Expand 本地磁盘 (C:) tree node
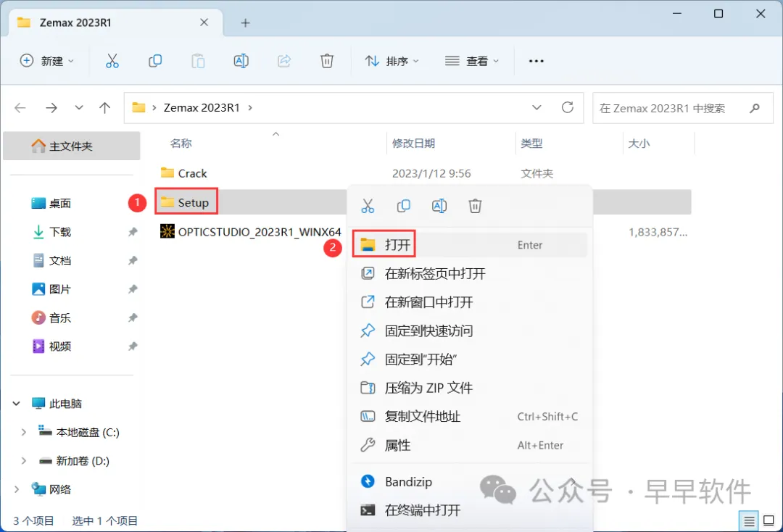Image resolution: width=783 pixels, height=532 pixels. 23,432
